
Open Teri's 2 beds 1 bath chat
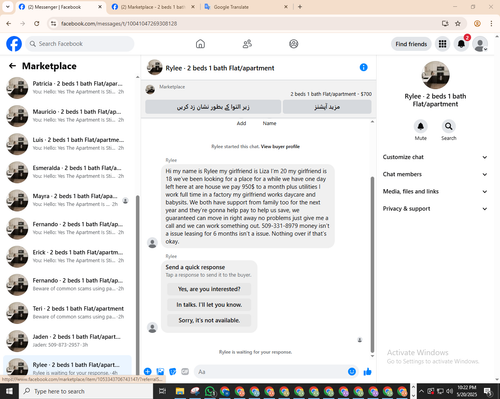68,313
